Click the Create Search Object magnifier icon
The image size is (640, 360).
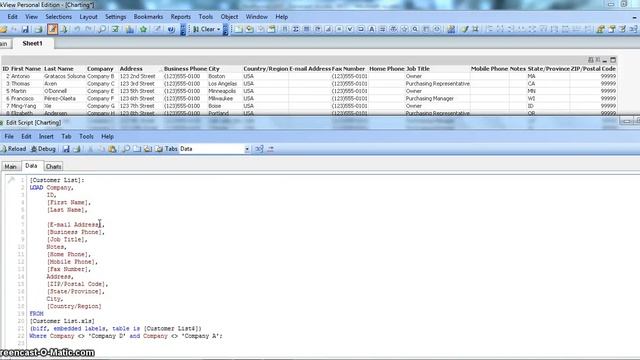(415, 29)
